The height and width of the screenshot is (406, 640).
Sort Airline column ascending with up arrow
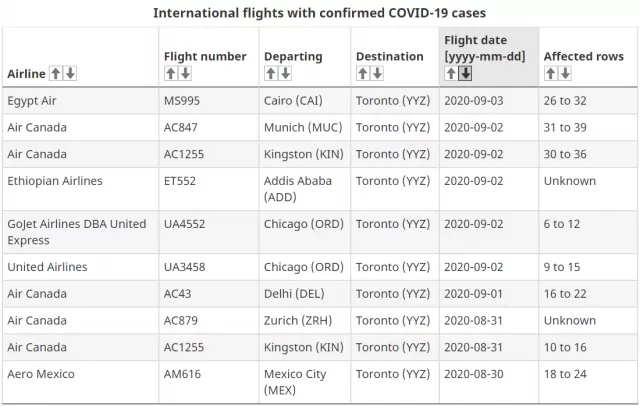(56, 73)
